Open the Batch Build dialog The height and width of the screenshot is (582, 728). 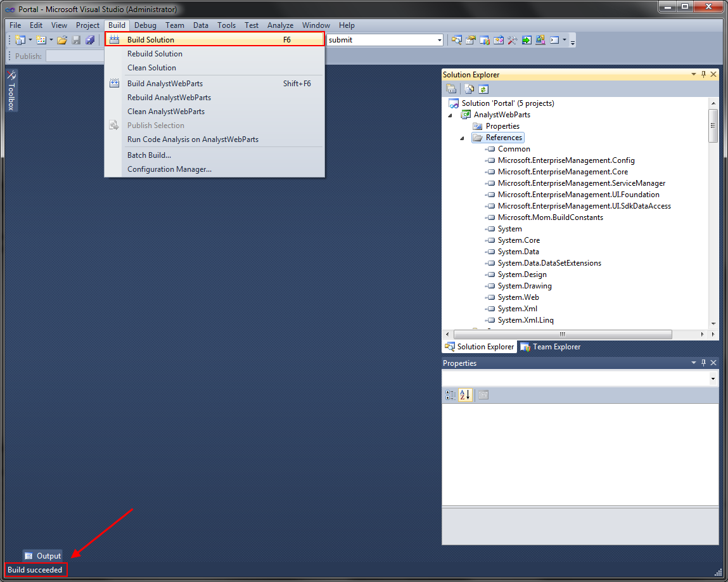pos(215,155)
